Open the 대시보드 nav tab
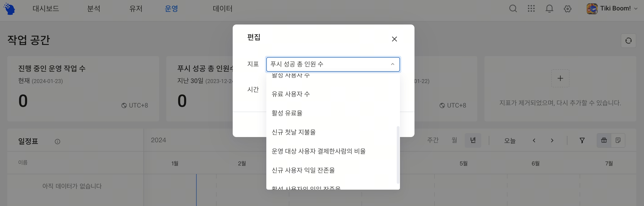This screenshot has height=206, width=644. (x=46, y=9)
